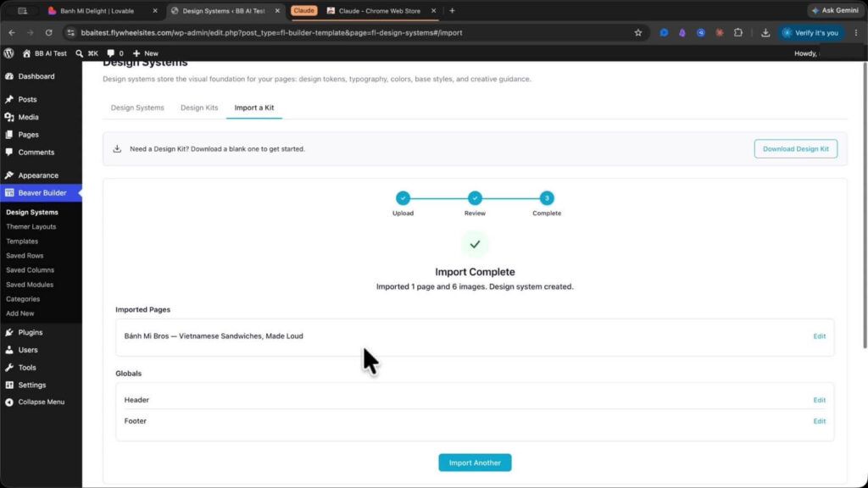Click the Complete step circle

[547, 198]
